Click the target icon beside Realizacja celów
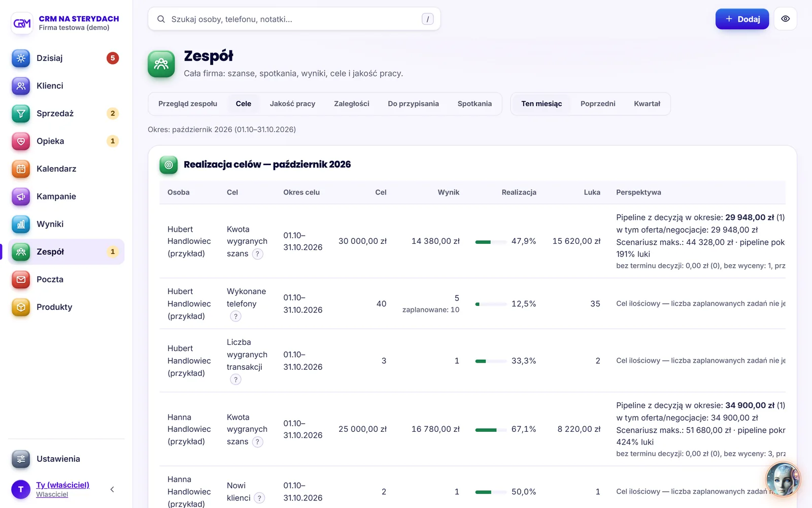The width and height of the screenshot is (812, 508). tap(168, 165)
